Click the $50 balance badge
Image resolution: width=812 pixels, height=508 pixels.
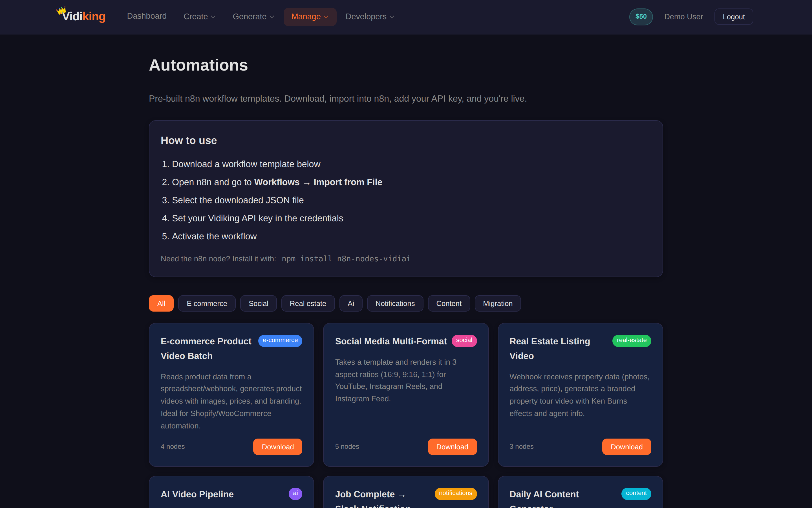click(x=641, y=16)
